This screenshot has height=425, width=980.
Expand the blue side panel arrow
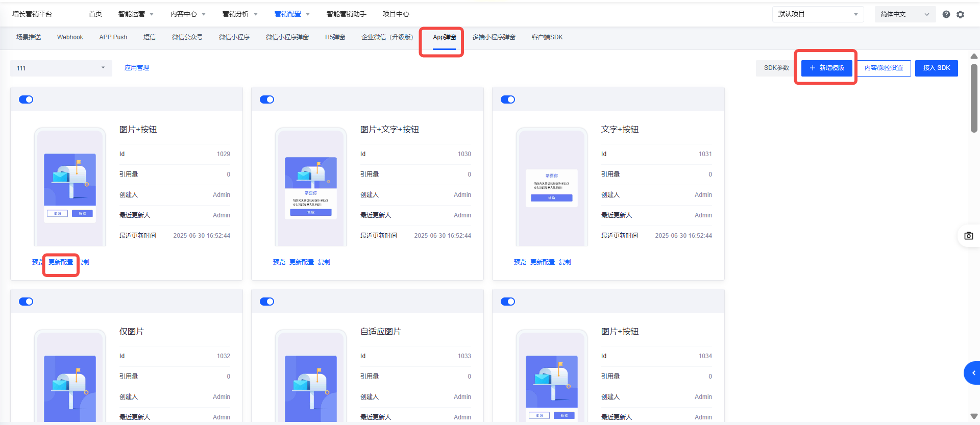[x=973, y=373]
